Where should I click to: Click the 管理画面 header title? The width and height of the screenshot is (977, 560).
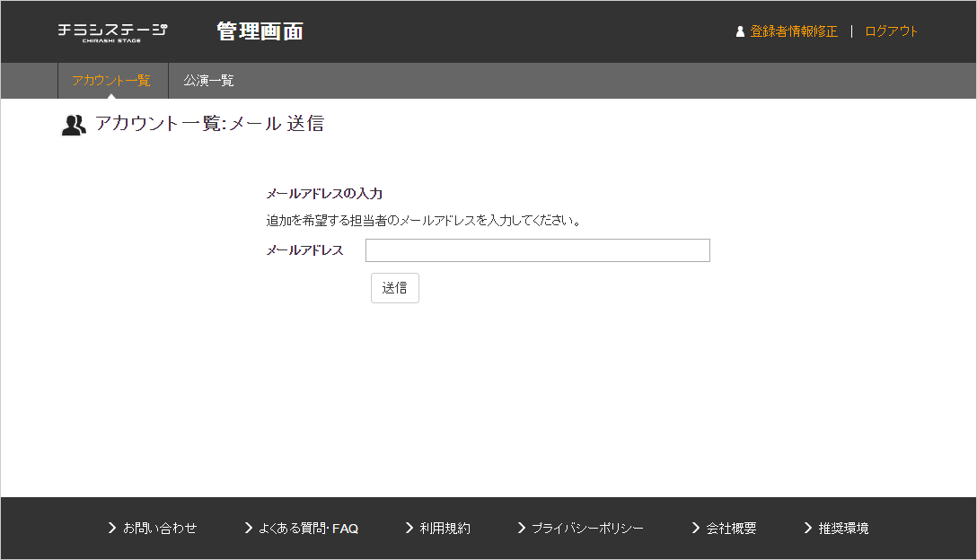[x=260, y=31]
